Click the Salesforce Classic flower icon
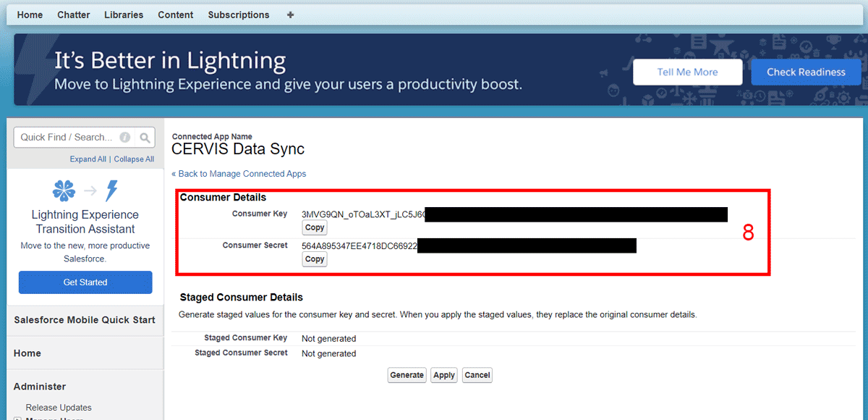Screen dimensions: 868x420 tap(64, 191)
